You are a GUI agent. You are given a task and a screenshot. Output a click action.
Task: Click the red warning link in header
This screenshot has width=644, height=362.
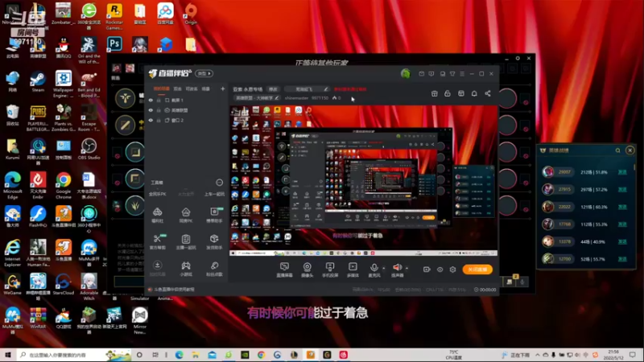coord(350,89)
